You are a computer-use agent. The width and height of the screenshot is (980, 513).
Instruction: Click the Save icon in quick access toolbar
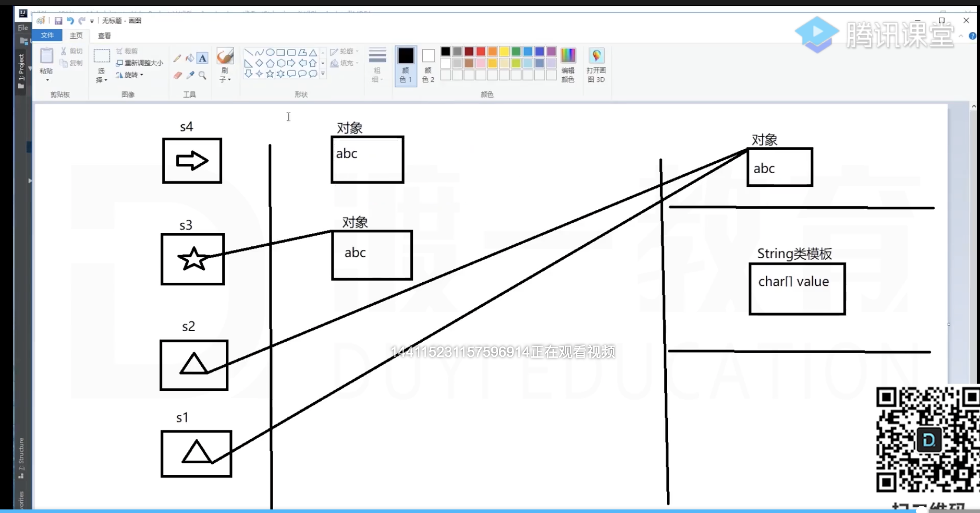pos(58,20)
